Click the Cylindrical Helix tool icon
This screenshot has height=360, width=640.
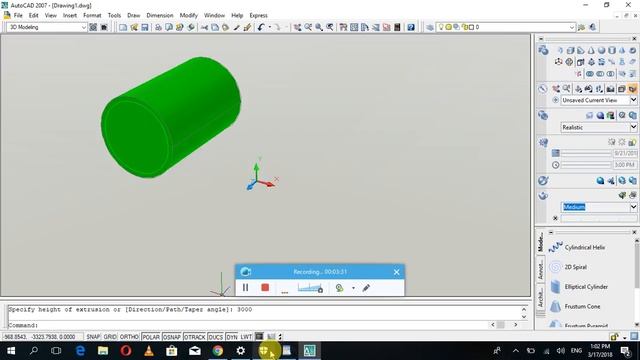[x=556, y=247]
